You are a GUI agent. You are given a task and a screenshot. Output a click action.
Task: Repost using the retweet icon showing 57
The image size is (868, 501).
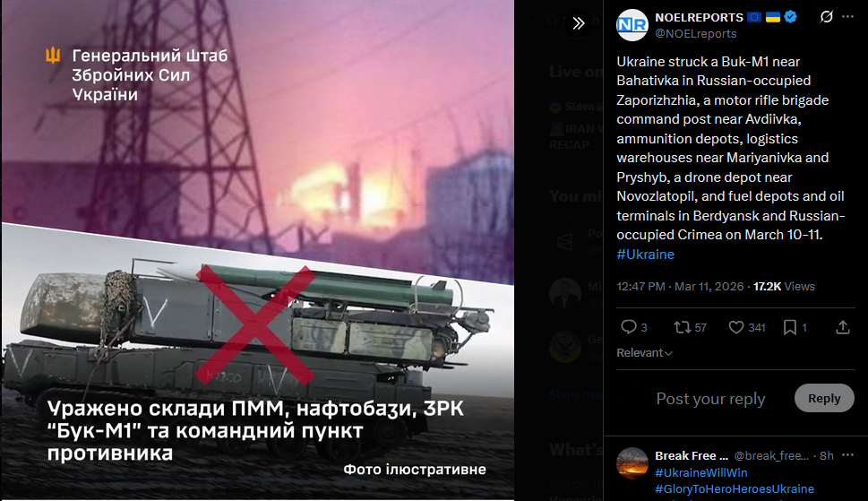coord(690,327)
